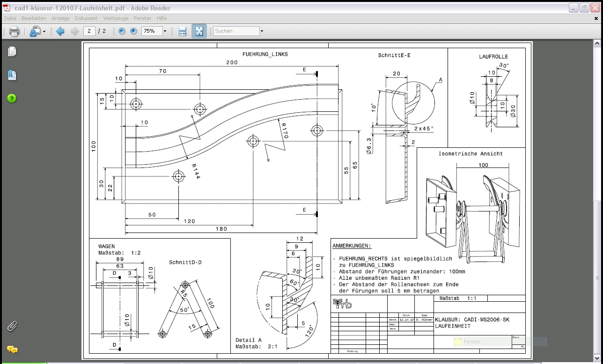Click the zoom in plus icon
The width and height of the screenshot is (603, 364).
pos(133,31)
